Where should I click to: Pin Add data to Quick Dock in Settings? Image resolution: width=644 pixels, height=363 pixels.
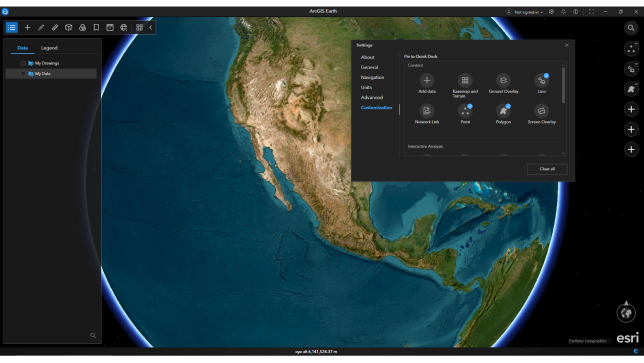(427, 80)
